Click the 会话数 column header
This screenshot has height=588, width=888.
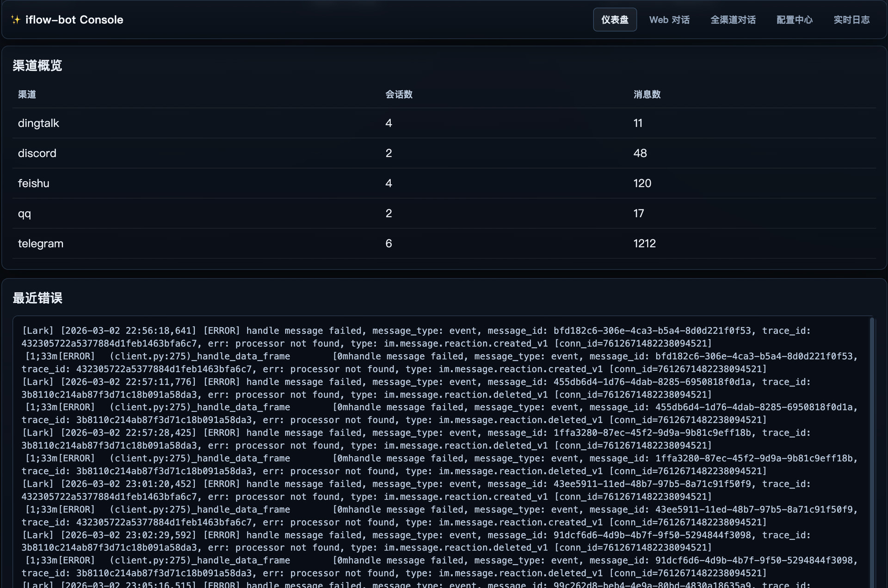[399, 94]
